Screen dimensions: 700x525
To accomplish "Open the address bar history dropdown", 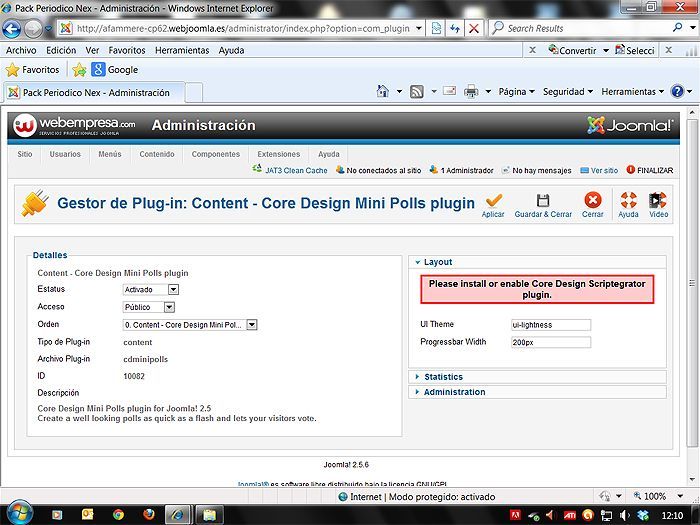I will pos(419,29).
